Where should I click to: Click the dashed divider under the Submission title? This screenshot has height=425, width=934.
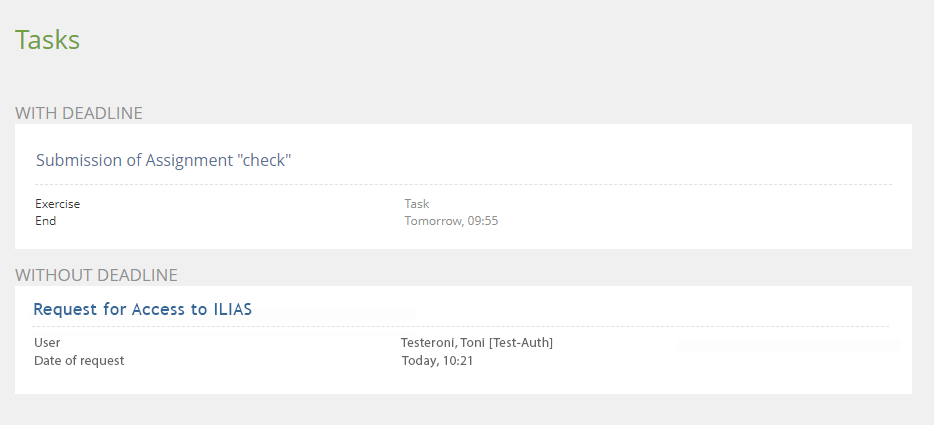(463, 185)
